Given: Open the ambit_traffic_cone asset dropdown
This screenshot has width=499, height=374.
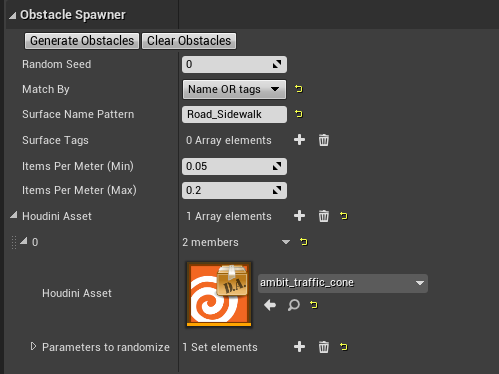Looking at the screenshot, I should tap(343, 283).
